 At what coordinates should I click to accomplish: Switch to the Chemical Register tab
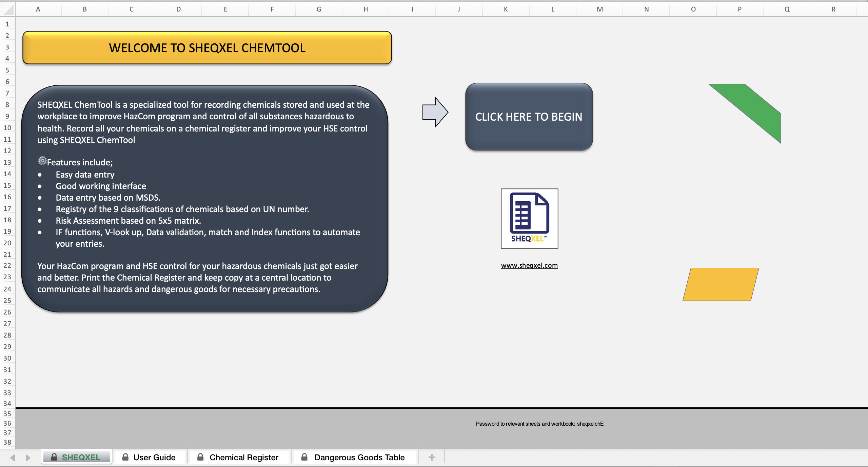coord(243,457)
